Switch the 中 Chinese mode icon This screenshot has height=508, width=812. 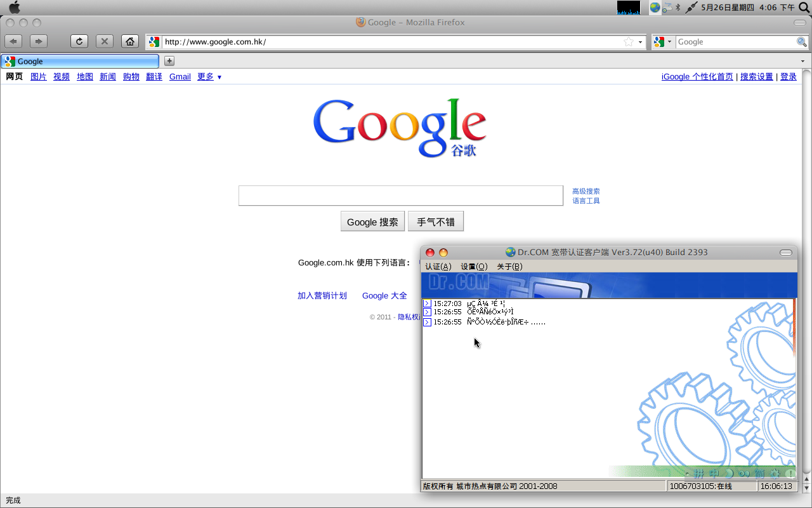pyautogui.click(x=714, y=474)
